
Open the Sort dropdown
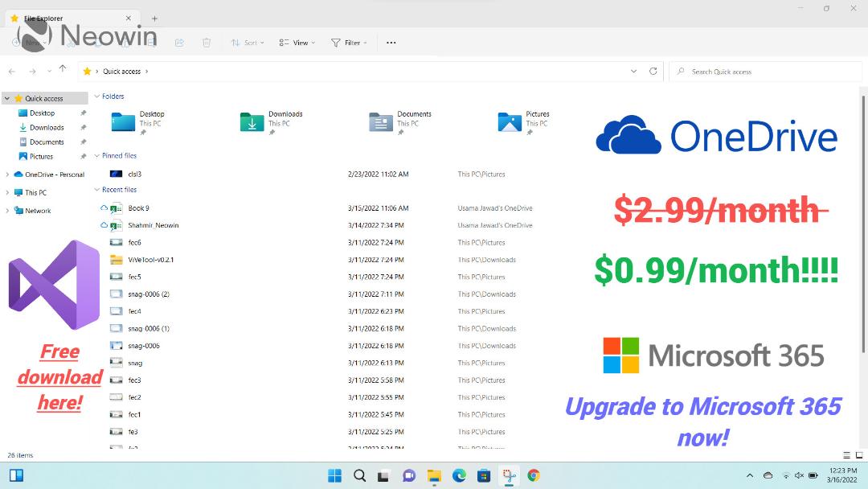point(248,43)
